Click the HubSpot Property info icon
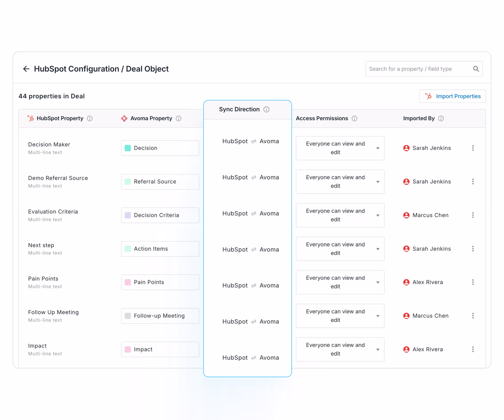This screenshot has height=420, width=504. (x=89, y=118)
